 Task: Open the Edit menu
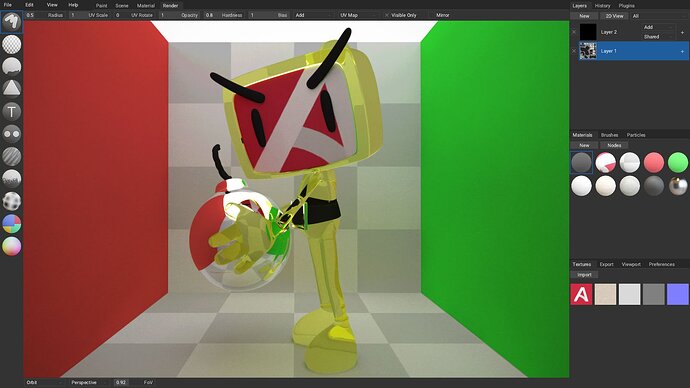click(29, 5)
